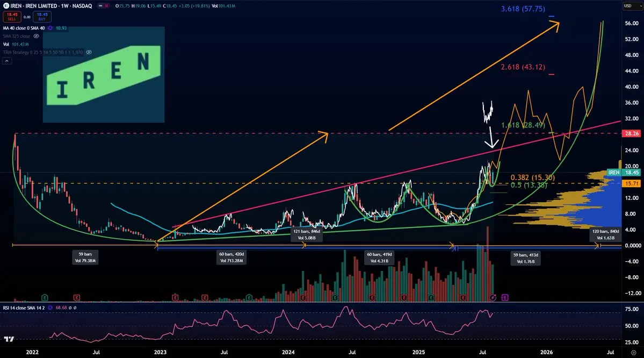This screenshot has height=358, width=644.
Task: Select the MA 40 close legend entry
Action: click(x=24, y=28)
